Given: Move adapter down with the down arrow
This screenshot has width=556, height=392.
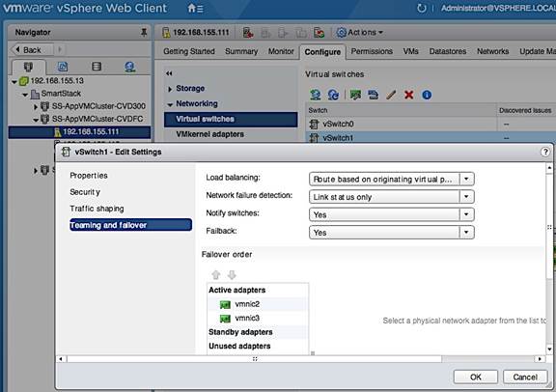Looking at the screenshot, I should pos(232,274).
